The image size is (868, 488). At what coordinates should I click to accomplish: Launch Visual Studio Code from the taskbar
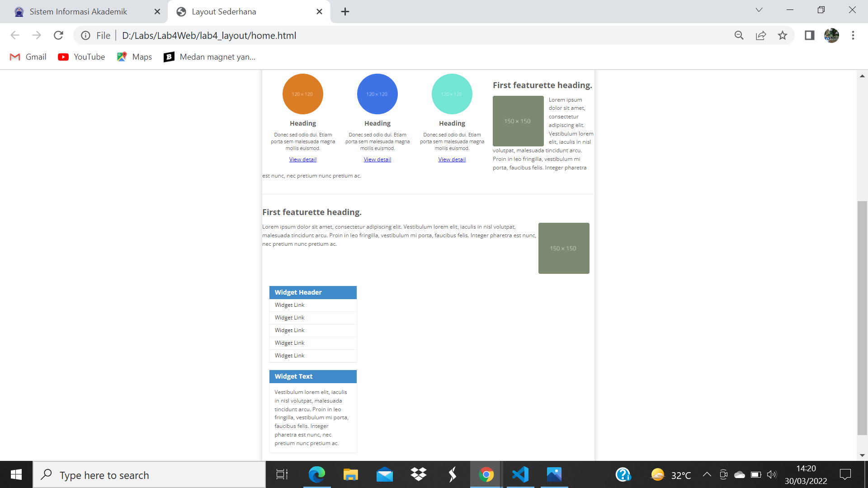point(520,474)
